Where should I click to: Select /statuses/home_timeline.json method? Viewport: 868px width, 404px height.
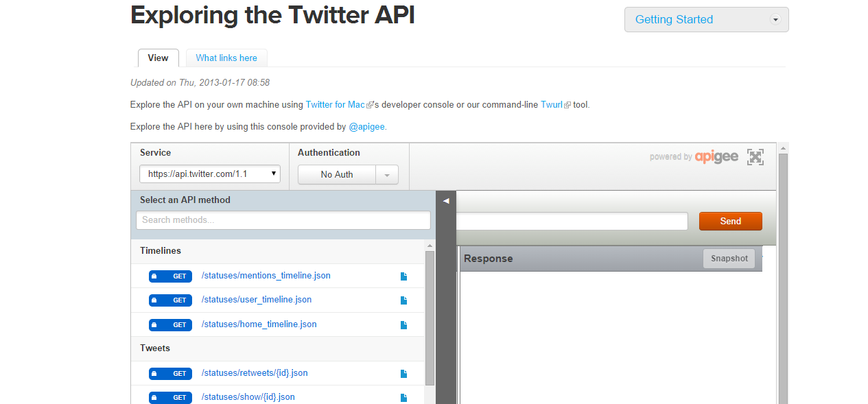tap(259, 324)
